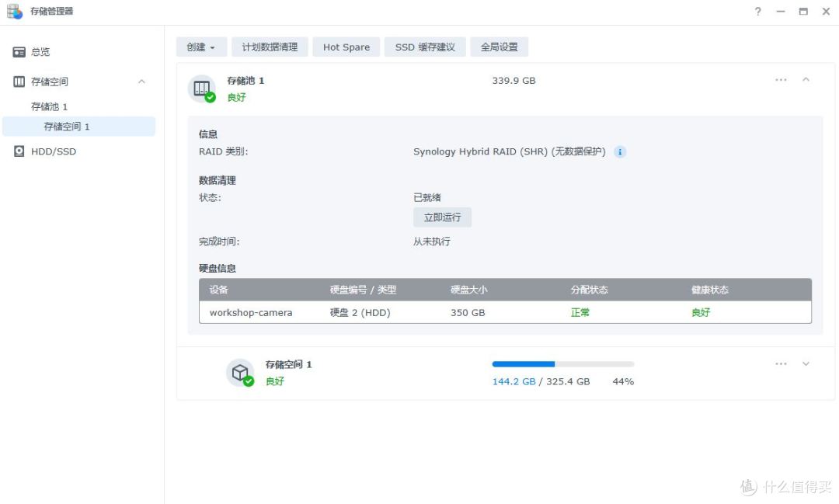Click the 存储池 1 heading title
Screen dimensions: 839x504
pos(245,81)
